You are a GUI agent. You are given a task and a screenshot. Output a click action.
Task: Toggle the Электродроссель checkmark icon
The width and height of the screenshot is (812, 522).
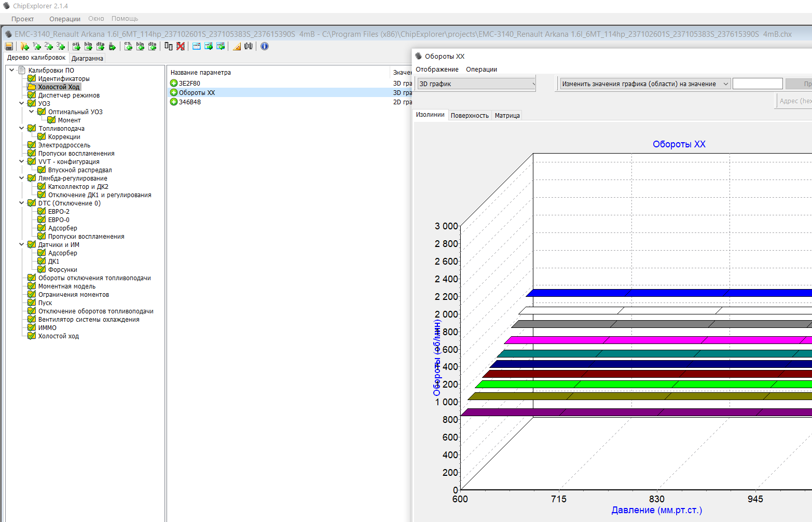(x=32, y=145)
